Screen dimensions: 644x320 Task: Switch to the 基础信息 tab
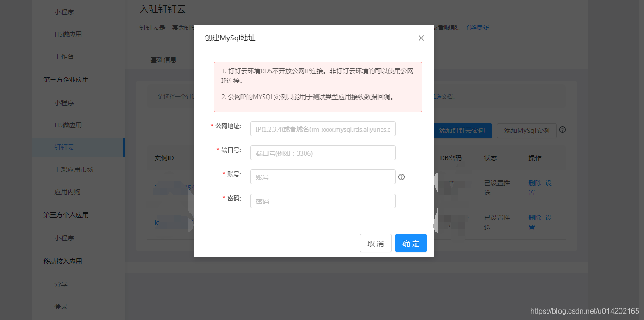pos(163,60)
